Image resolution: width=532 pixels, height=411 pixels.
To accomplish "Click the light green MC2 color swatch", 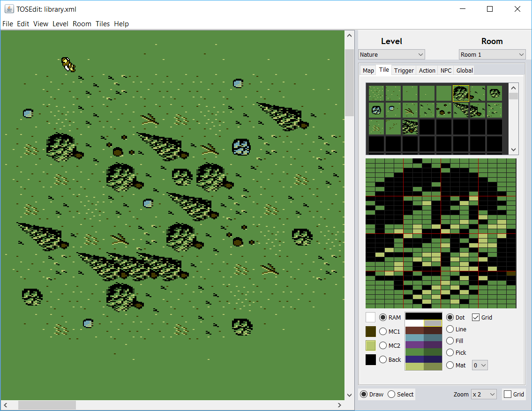I will tap(370, 345).
